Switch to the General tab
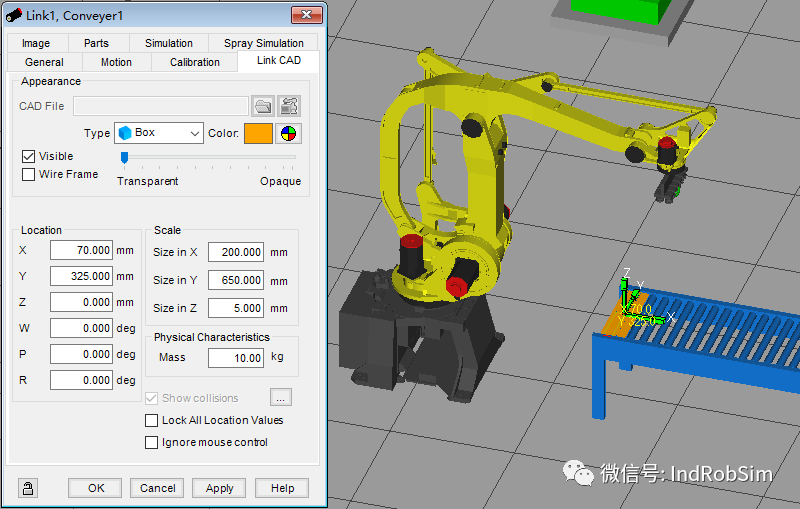The height and width of the screenshot is (509, 800). 44,62
